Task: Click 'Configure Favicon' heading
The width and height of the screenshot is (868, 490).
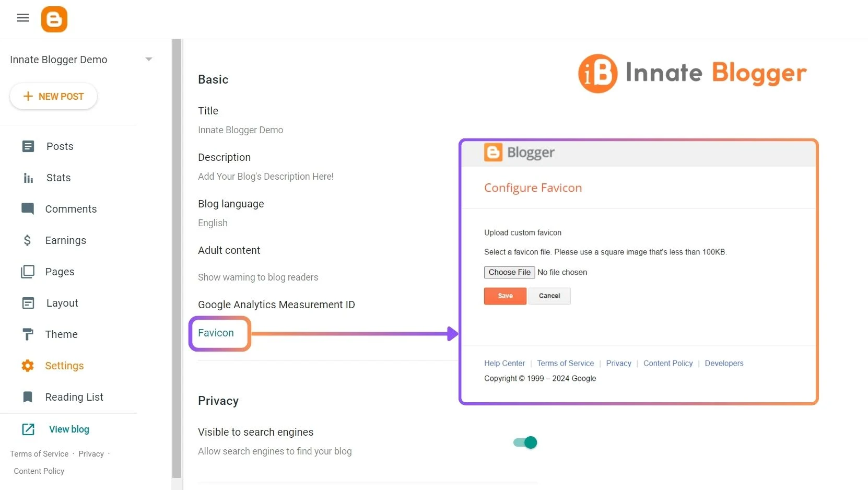Action: click(x=533, y=188)
